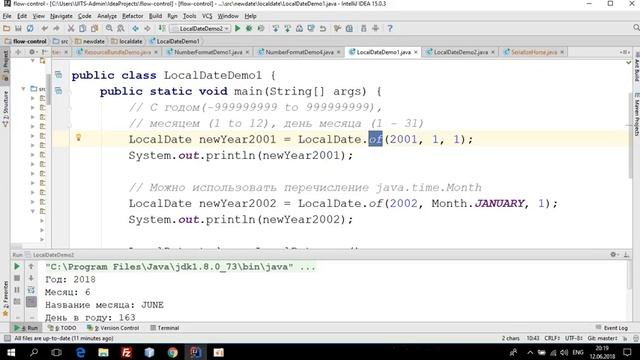Click the Down stack trace arrow
This screenshot has height=360, width=640.
coord(31,278)
